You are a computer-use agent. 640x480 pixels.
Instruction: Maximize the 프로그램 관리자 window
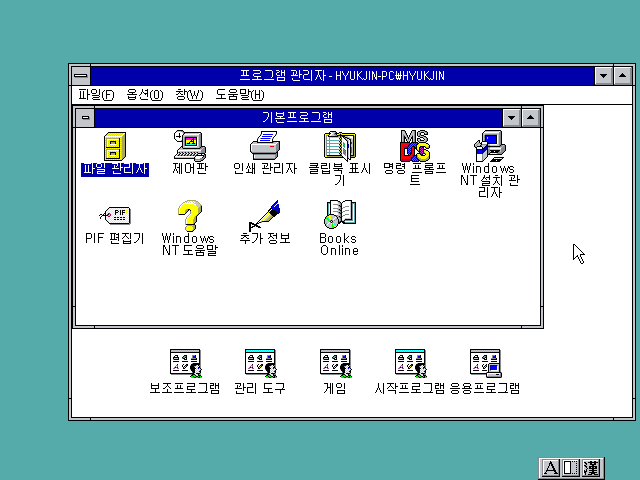[x=622, y=76]
